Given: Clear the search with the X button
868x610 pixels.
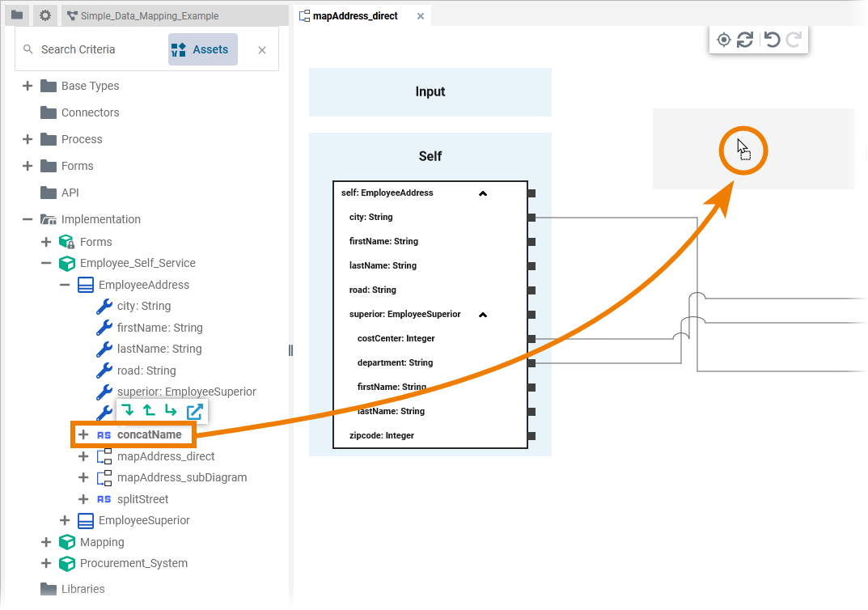Looking at the screenshot, I should tap(262, 50).
